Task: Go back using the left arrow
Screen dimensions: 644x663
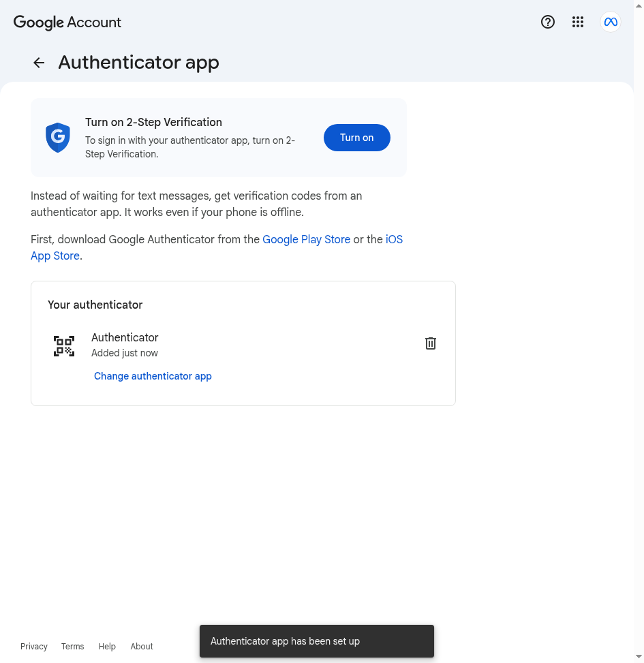Action: coord(39,63)
